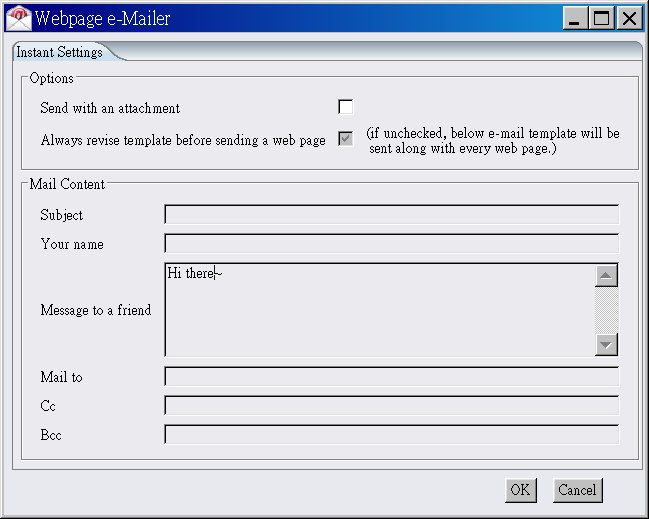
Task: Click inside the Message to a friend box
Action: [380, 310]
